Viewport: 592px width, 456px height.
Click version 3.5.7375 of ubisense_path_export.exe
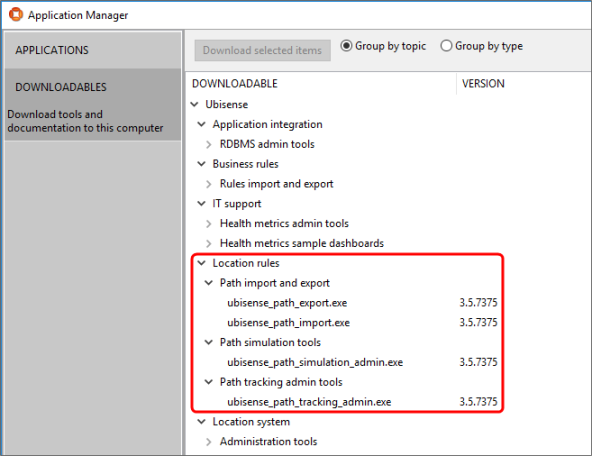click(x=478, y=303)
